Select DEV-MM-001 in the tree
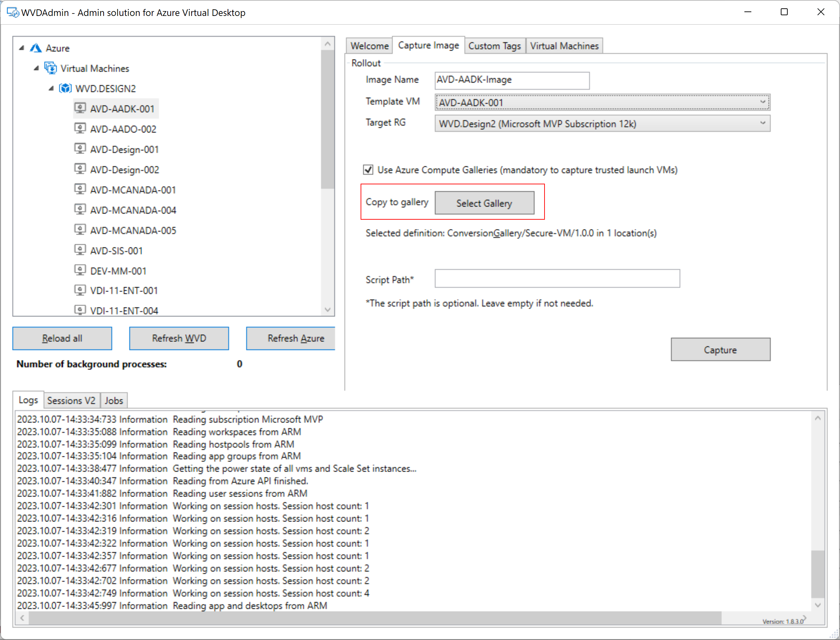Image resolution: width=840 pixels, height=640 pixels. click(x=118, y=271)
